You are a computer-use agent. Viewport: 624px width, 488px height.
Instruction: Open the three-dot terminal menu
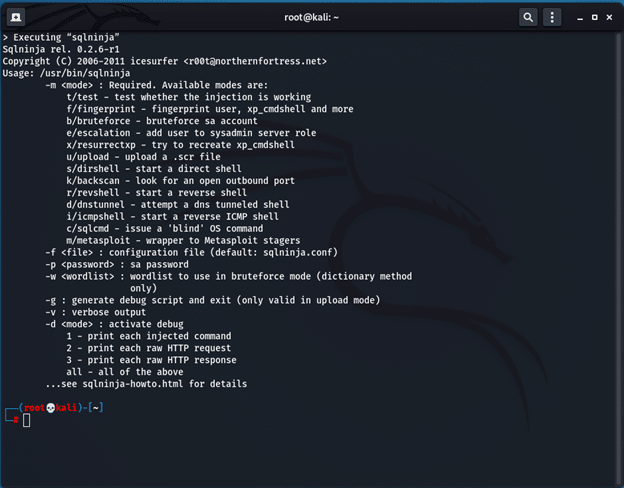pos(553,17)
